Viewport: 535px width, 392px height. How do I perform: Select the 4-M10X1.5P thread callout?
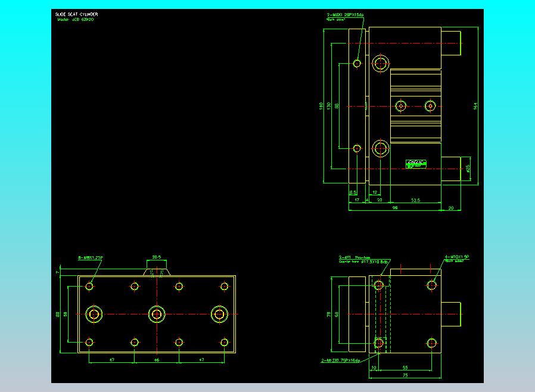pyautogui.click(x=458, y=257)
